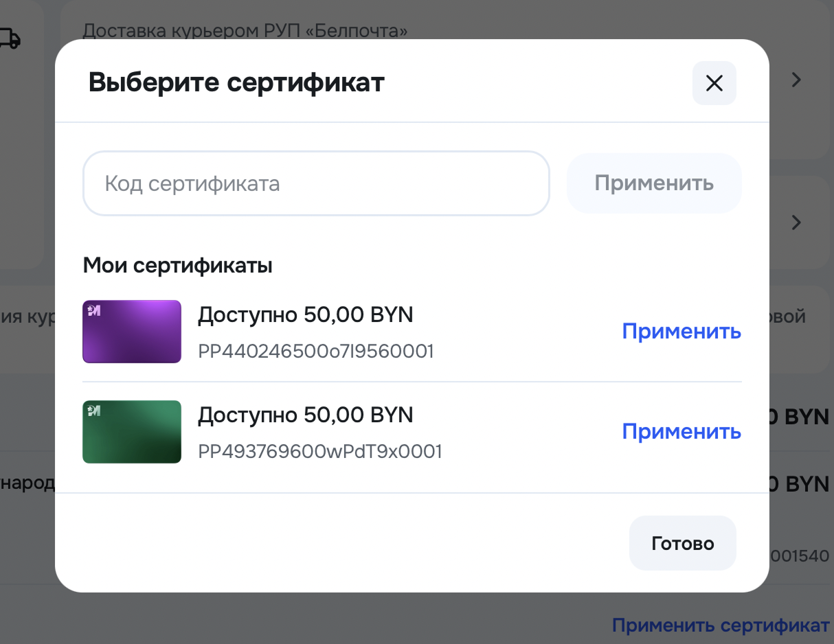Select the purple certificate card thumbnail
Screen dimensions: 834x644
point(132,332)
